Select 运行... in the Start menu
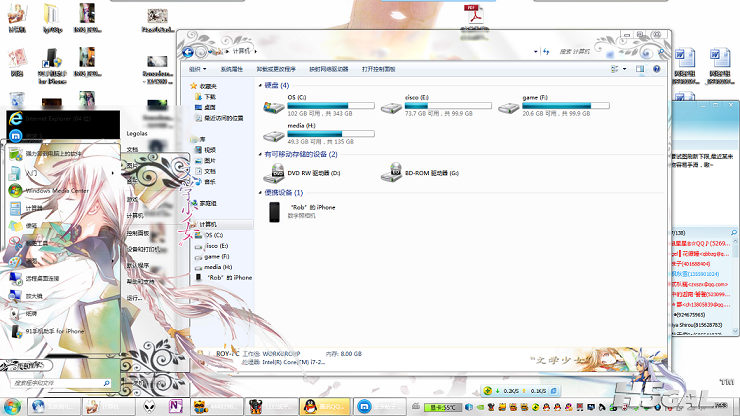The width and height of the screenshot is (740, 416). tap(134, 298)
